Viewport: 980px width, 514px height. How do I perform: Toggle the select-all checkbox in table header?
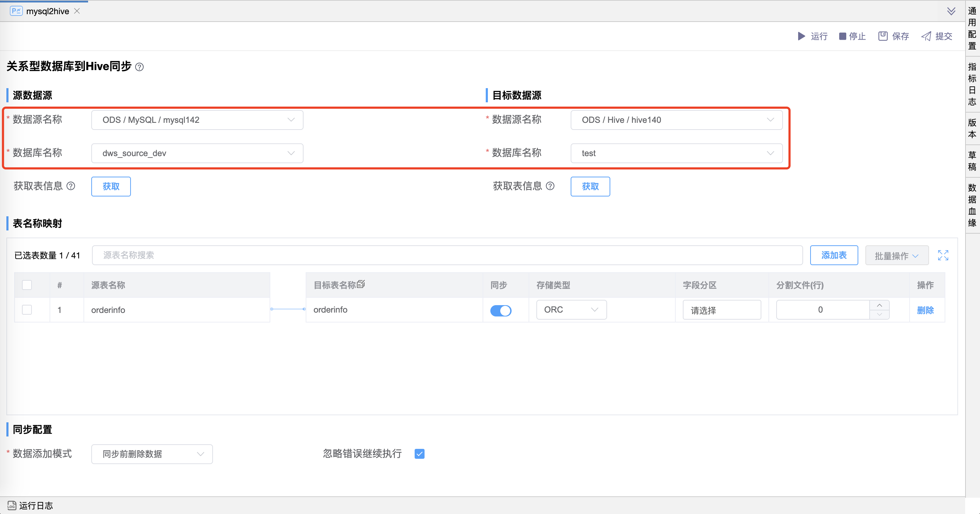(x=27, y=285)
